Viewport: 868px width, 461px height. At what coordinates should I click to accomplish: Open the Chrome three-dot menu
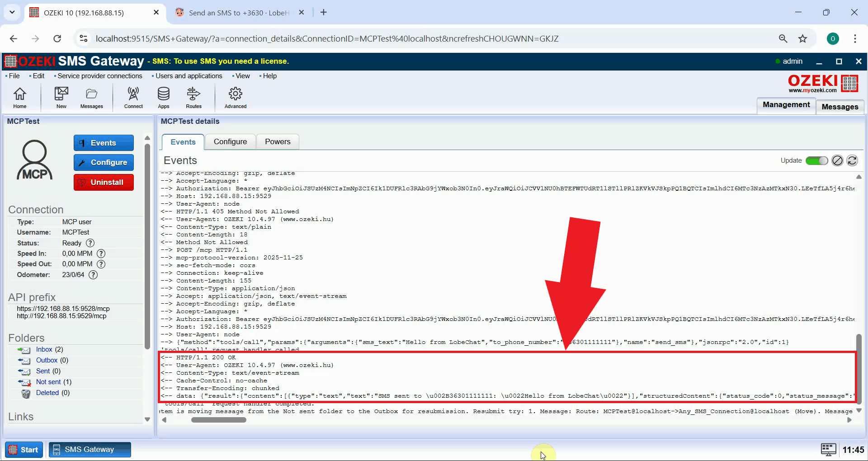click(854, 38)
